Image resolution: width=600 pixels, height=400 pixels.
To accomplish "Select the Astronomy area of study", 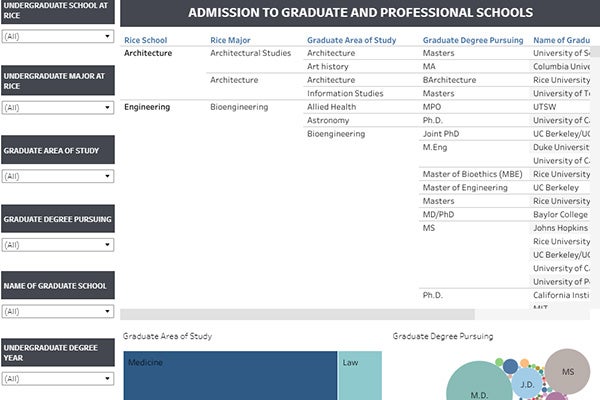I will [x=328, y=121].
